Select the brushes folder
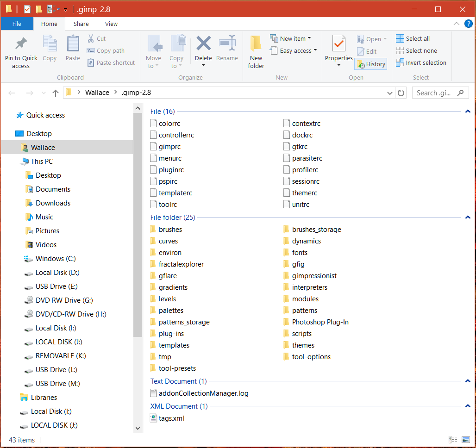476x448 pixels. tap(166, 230)
